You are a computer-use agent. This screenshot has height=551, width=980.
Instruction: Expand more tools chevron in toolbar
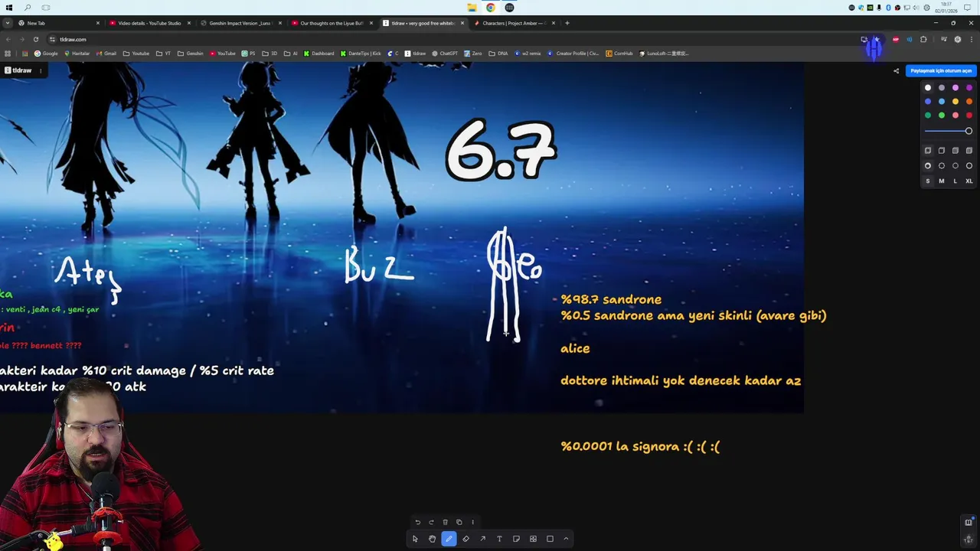566,539
